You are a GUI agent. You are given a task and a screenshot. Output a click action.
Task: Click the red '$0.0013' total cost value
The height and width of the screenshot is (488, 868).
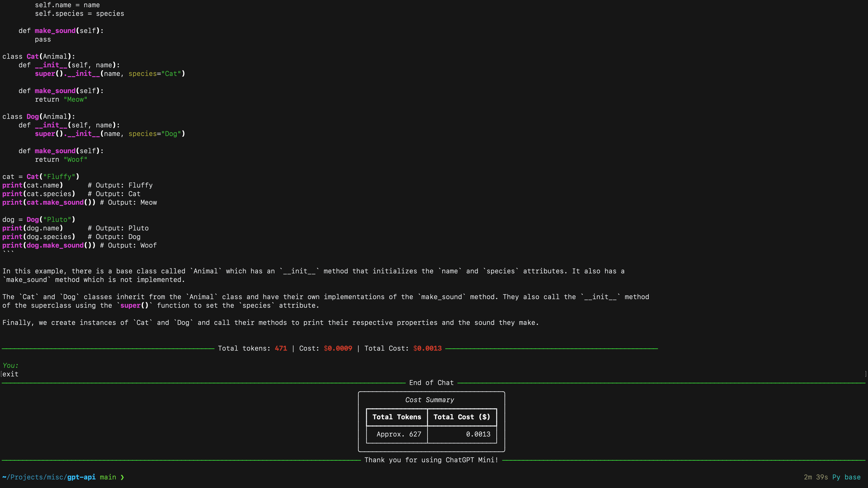pyautogui.click(x=428, y=348)
